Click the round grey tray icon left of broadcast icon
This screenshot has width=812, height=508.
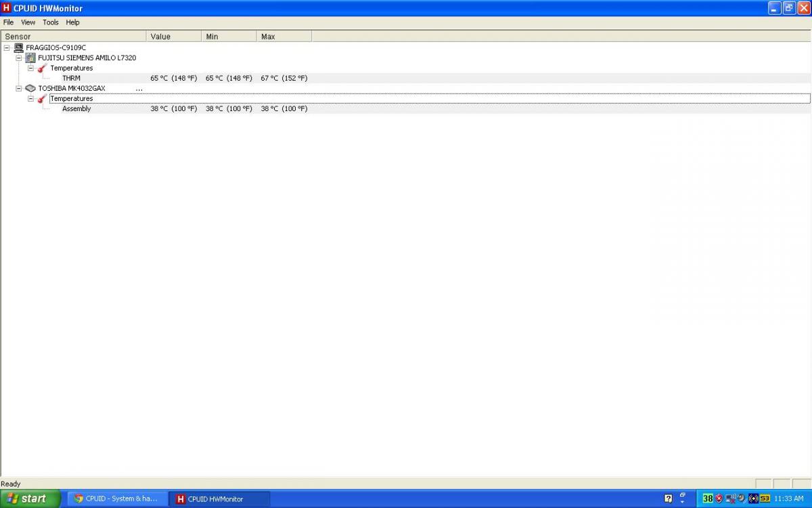[x=742, y=499]
